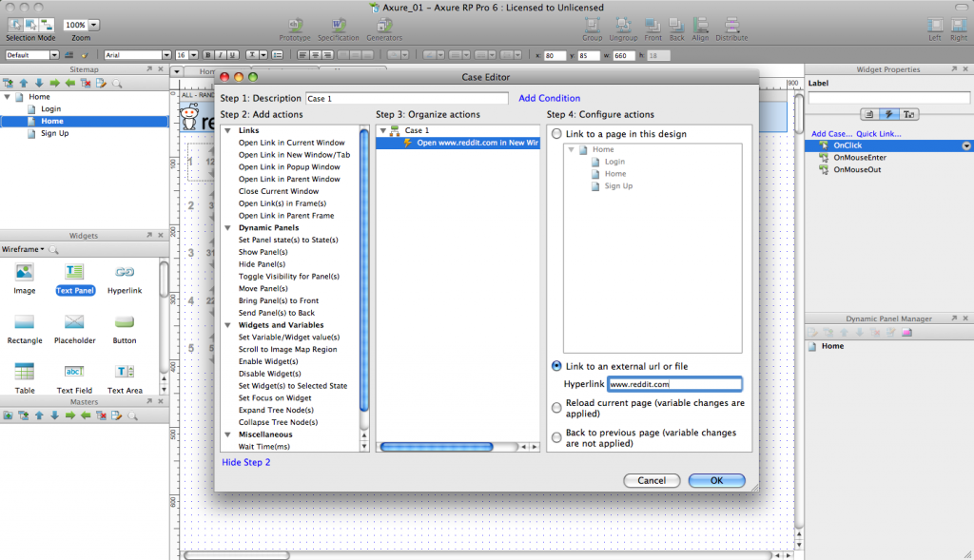Select the Button widget icon

point(125,321)
